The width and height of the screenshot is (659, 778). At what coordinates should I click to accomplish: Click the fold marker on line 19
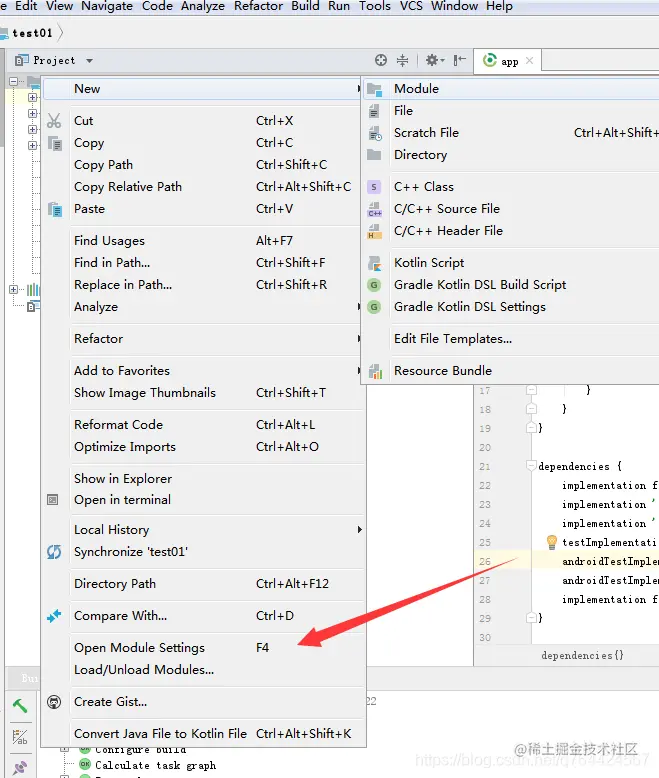(531, 427)
